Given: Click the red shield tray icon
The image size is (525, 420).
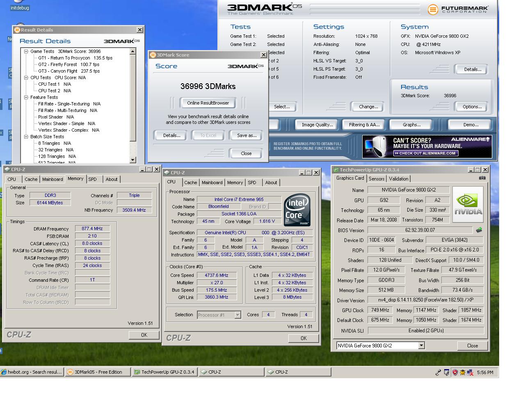Looking at the screenshot, I should (455, 372).
